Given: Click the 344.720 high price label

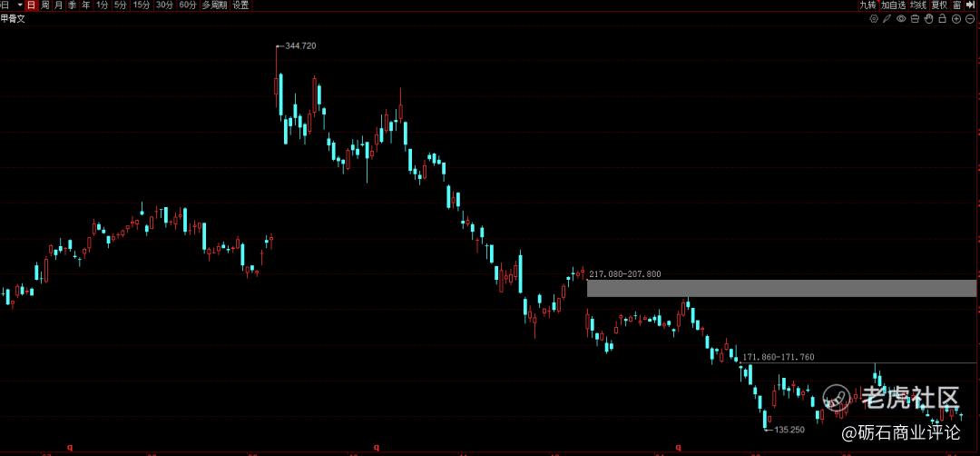Looking at the screenshot, I should coord(301,46).
